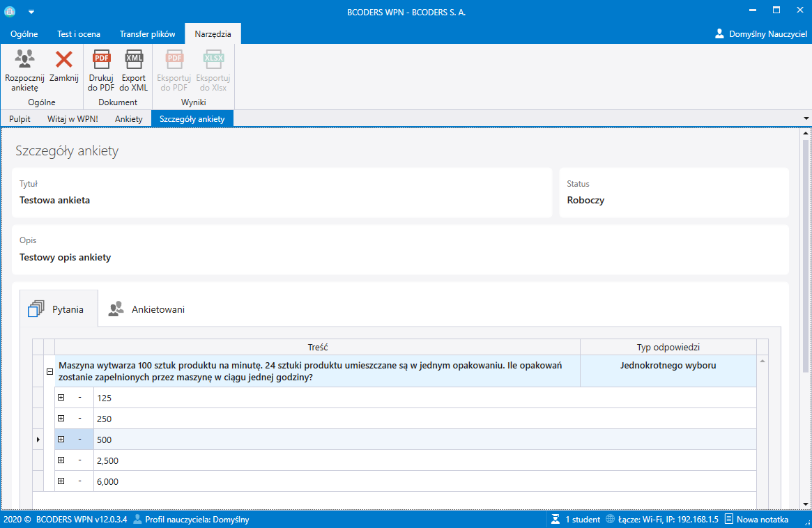The width and height of the screenshot is (812, 528).
Task: Collapse the question row about Maszyna wytwarza
Action: pyautogui.click(x=49, y=371)
